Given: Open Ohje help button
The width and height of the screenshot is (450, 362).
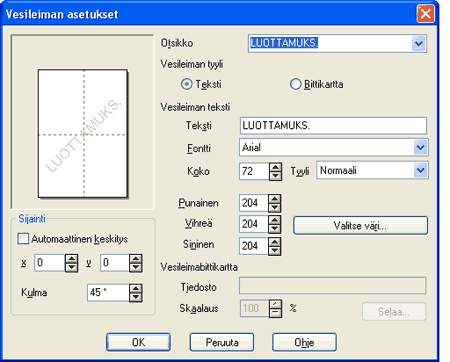Looking at the screenshot, I should tap(304, 342).
